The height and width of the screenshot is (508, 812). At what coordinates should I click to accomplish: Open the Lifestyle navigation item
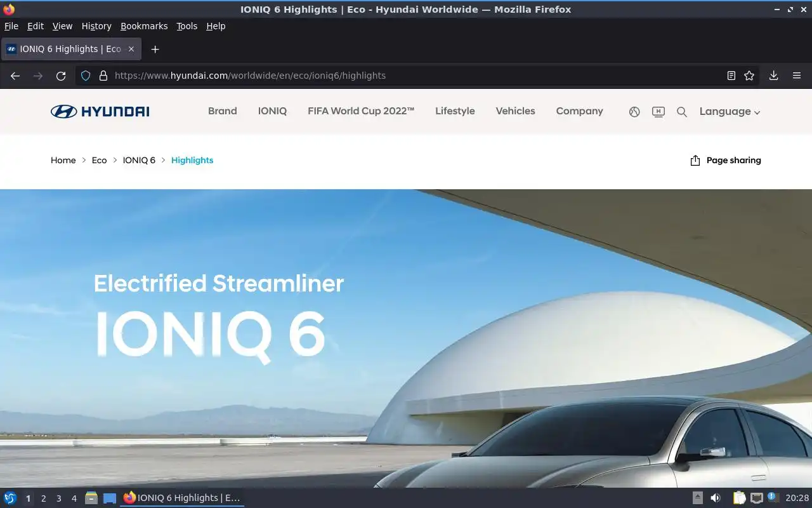click(455, 111)
